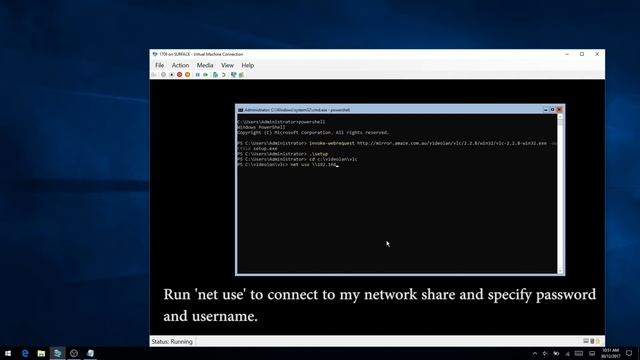The width and height of the screenshot is (640, 360).
Task: Click the console scrollbar up arrow
Action: [x=560, y=117]
